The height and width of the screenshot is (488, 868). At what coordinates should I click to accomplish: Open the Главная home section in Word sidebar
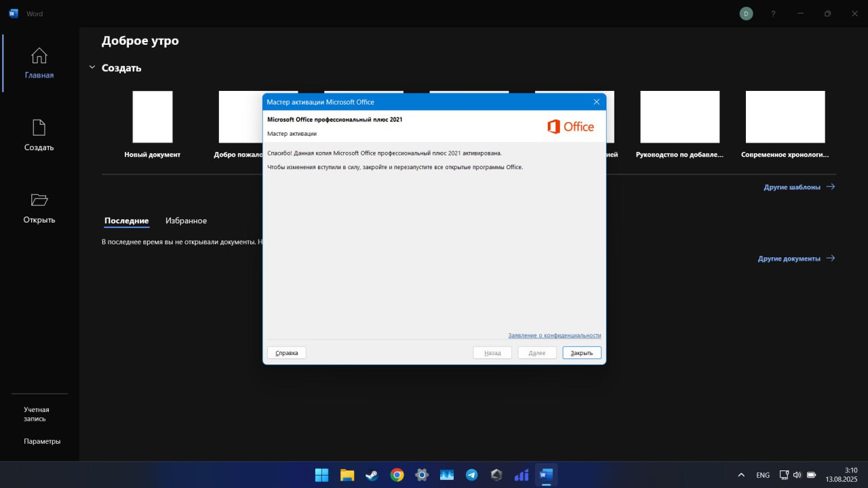(x=39, y=63)
